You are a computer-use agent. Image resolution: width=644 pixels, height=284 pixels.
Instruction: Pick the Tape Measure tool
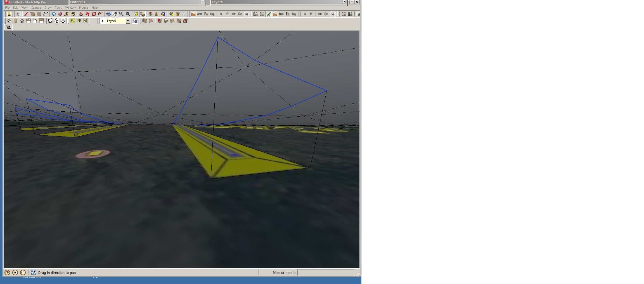coord(67,14)
